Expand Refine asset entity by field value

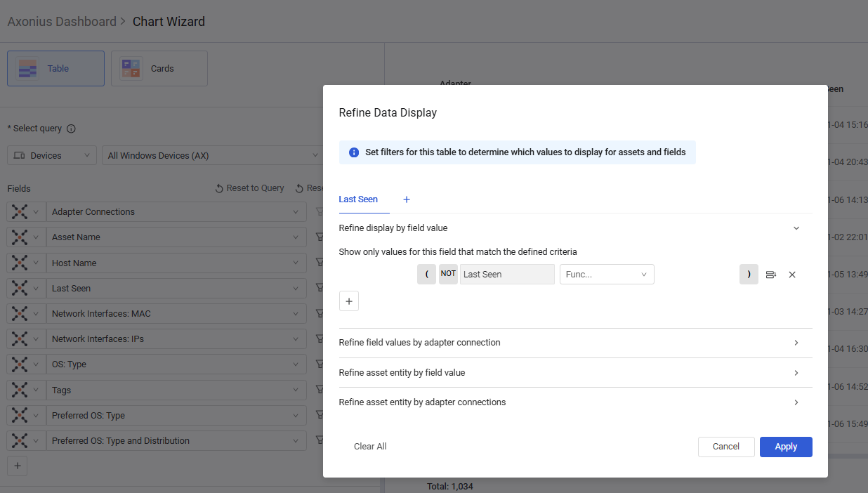point(575,373)
